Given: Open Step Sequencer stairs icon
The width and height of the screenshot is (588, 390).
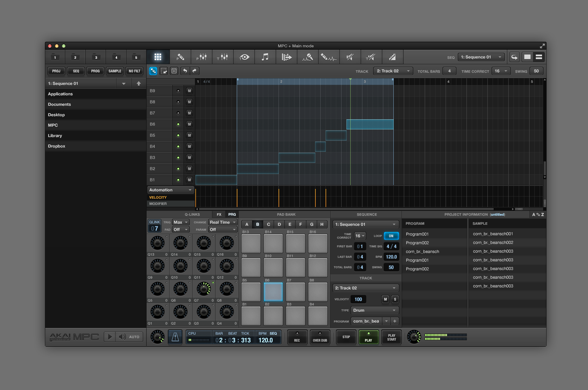Looking at the screenshot, I should coord(392,57).
